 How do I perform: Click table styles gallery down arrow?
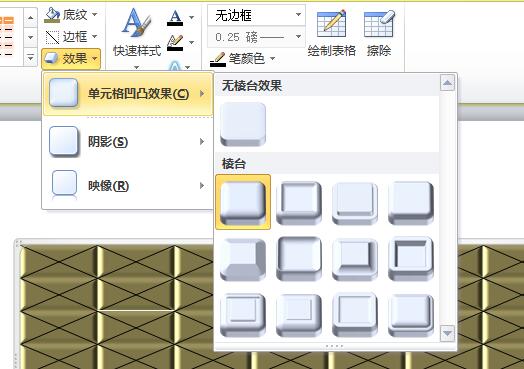(x=30, y=37)
